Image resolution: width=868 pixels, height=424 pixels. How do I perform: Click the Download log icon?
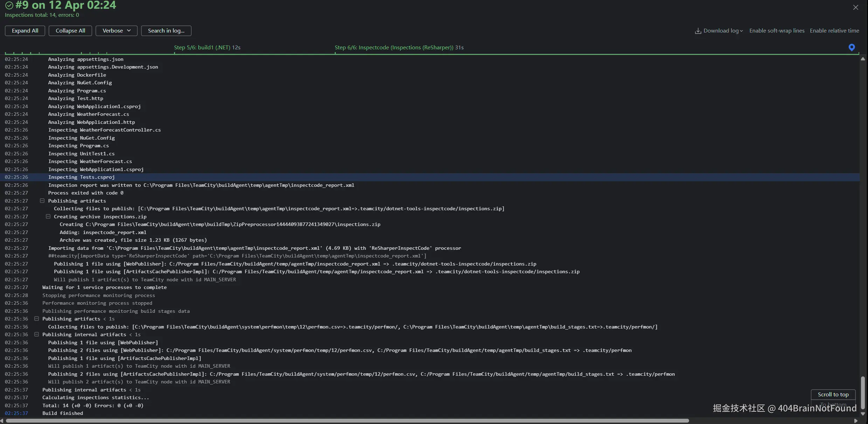pyautogui.click(x=698, y=31)
